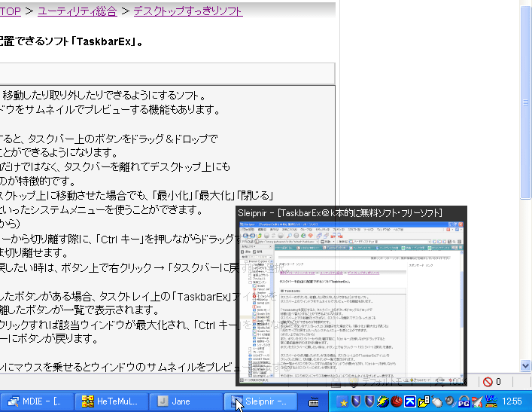
Task: Click the 12:55 system clock
Action: 512,401
